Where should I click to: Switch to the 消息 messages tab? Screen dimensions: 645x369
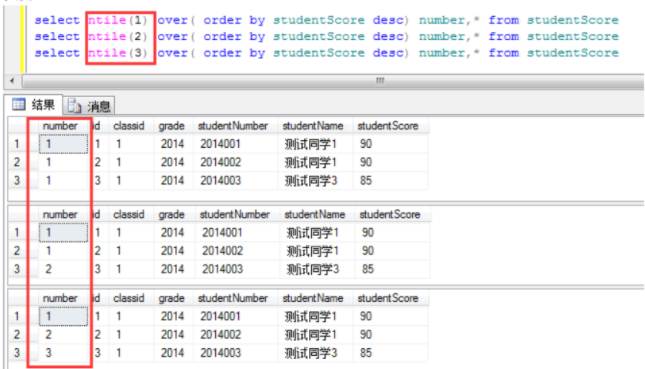[x=89, y=106]
